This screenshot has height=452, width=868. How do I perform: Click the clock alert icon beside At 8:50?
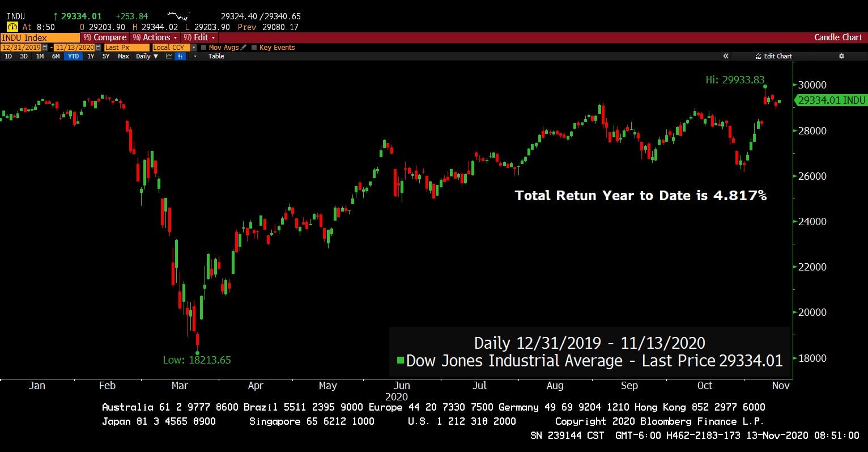pyautogui.click(x=12, y=27)
